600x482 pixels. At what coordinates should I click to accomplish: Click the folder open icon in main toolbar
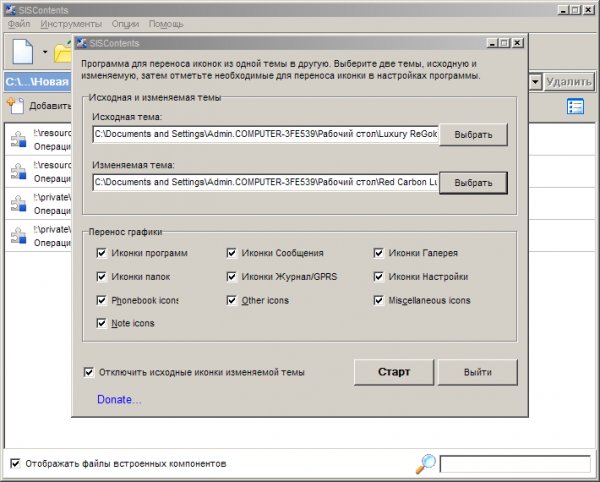pyautogui.click(x=63, y=52)
